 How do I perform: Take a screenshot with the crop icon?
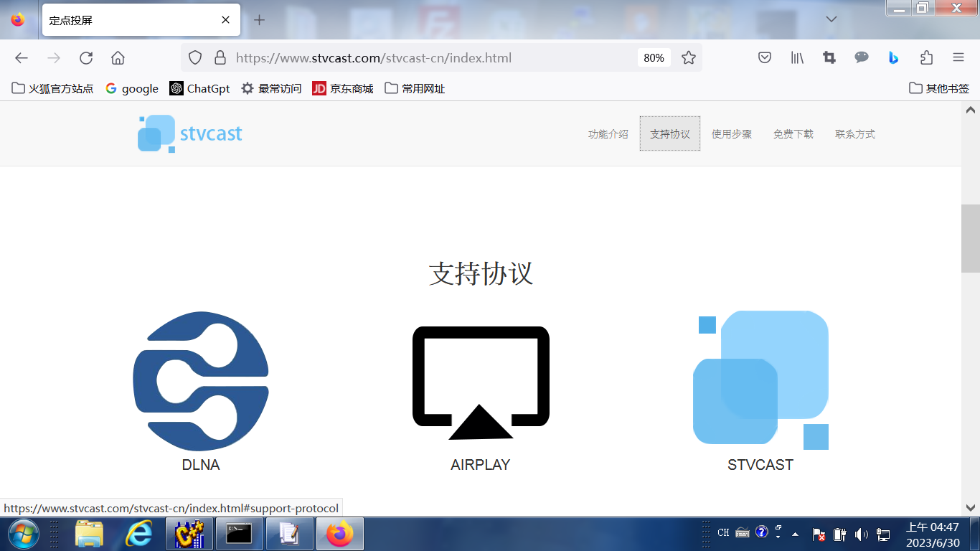pos(829,58)
